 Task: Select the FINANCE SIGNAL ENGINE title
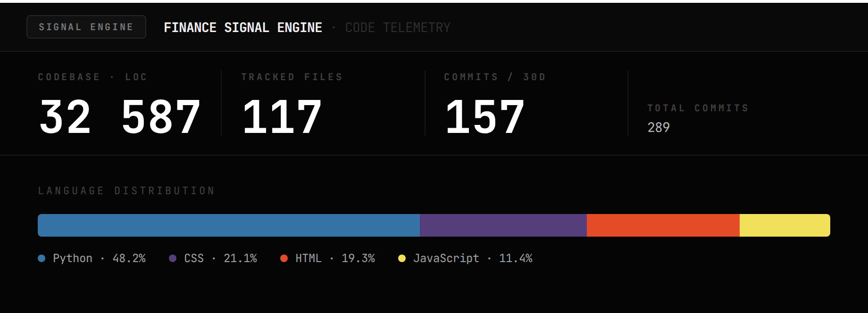coord(243,28)
